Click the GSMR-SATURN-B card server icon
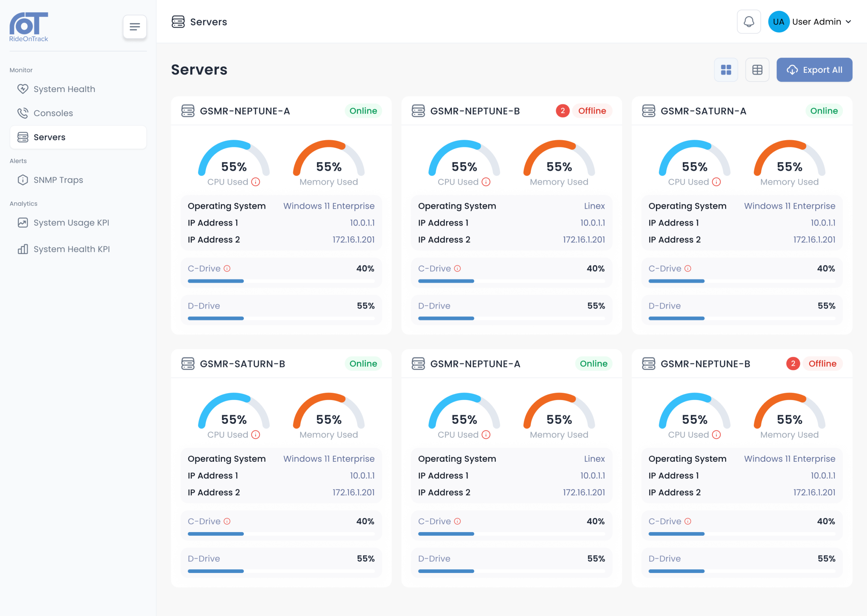The width and height of the screenshot is (867, 616). click(x=188, y=364)
